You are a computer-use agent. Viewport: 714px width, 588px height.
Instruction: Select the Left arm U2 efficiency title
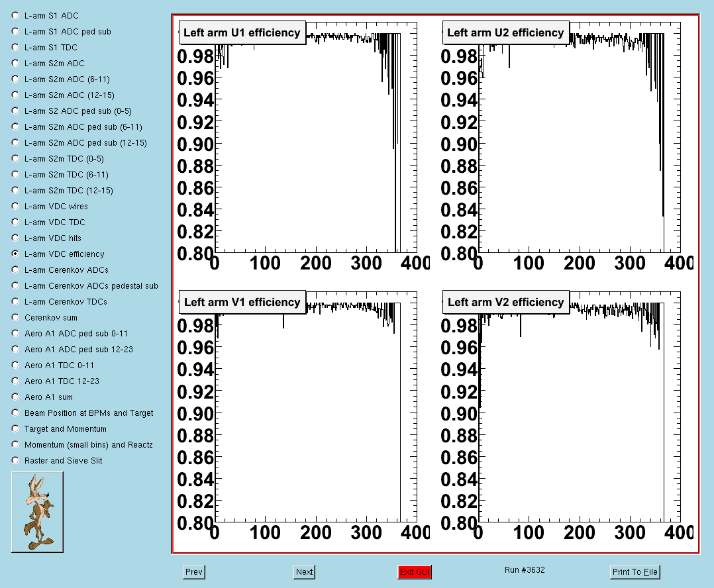pyautogui.click(x=505, y=32)
